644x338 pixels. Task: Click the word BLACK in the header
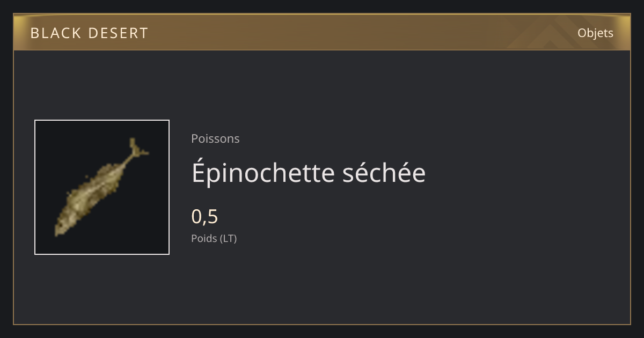point(54,33)
